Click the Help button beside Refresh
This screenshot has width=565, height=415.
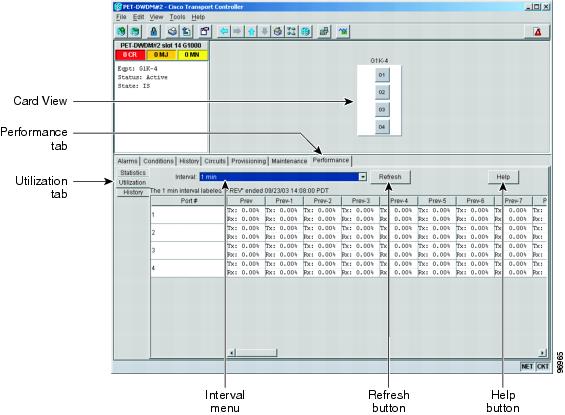[x=503, y=177]
